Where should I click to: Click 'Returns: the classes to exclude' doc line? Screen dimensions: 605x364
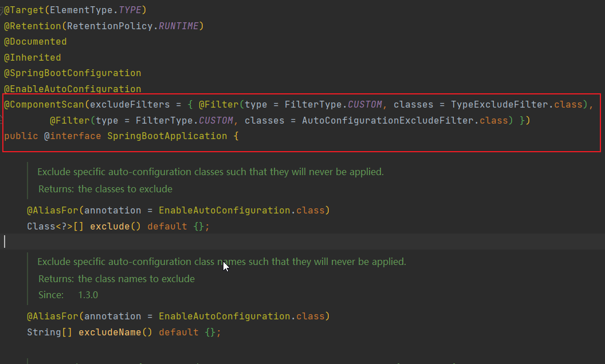[105, 189]
